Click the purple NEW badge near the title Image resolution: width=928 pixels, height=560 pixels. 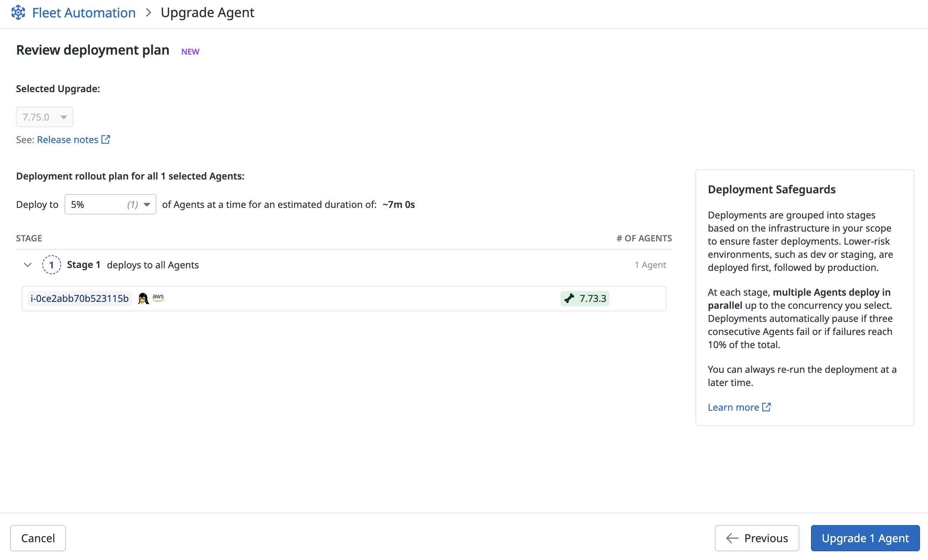click(x=190, y=51)
